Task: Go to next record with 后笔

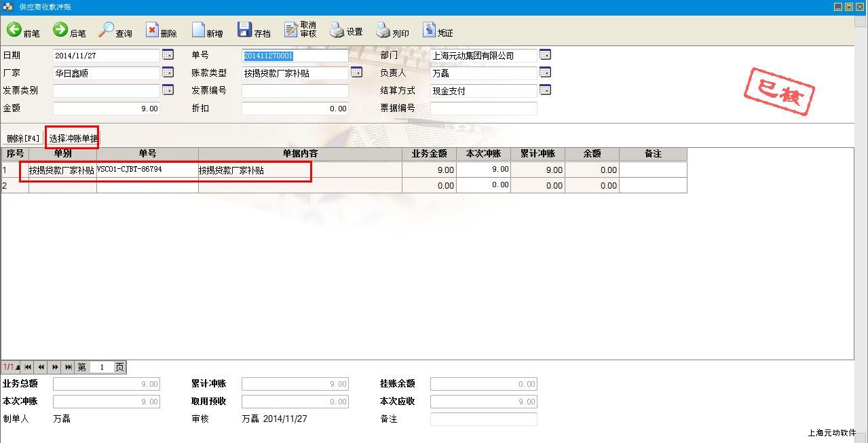Action: pyautogui.click(x=69, y=31)
